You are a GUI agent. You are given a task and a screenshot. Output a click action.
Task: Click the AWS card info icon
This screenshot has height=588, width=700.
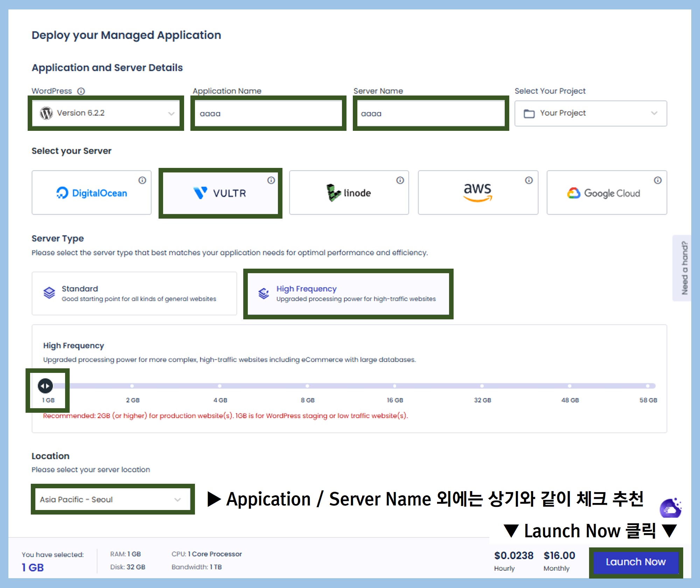(x=529, y=180)
